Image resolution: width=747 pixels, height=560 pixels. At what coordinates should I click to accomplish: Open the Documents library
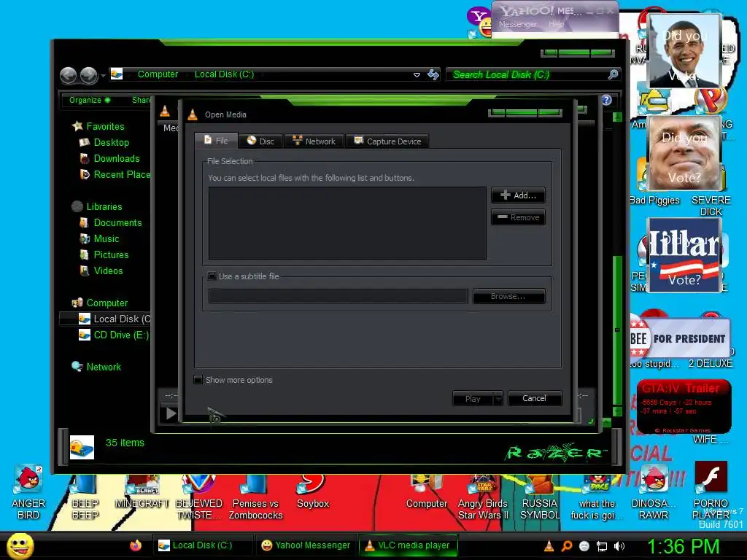117,223
